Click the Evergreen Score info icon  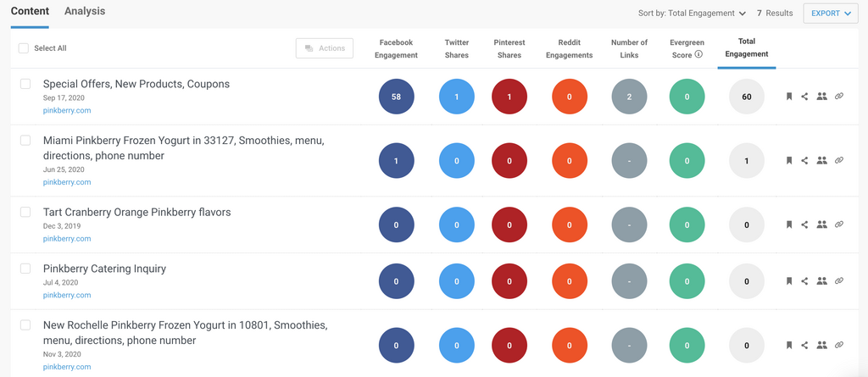pos(698,54)
